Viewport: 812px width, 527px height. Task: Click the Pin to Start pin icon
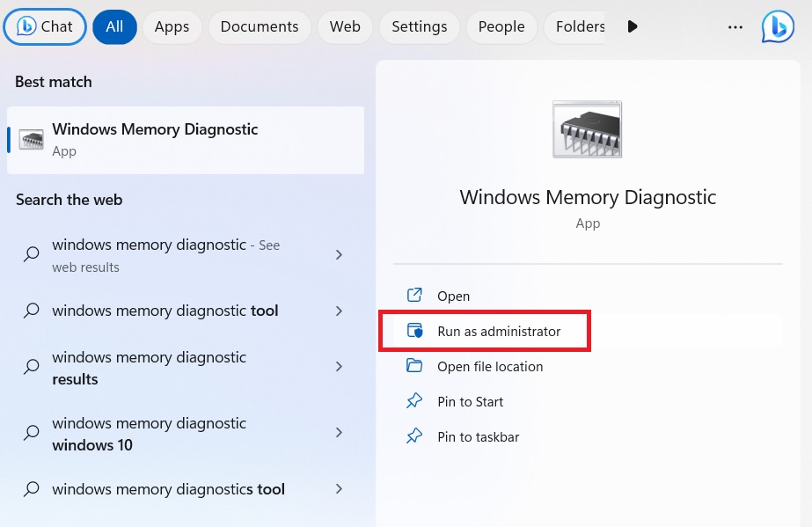tap(414, 401)
